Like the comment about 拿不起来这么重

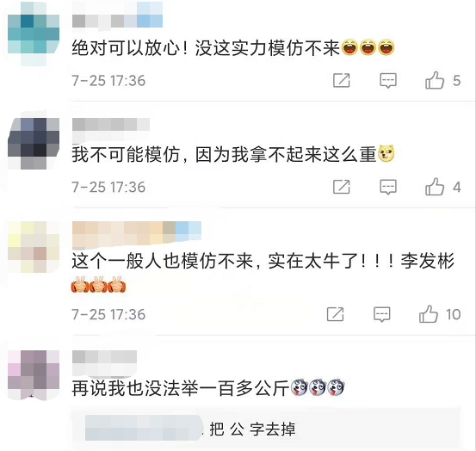click(x=435, y=187)
